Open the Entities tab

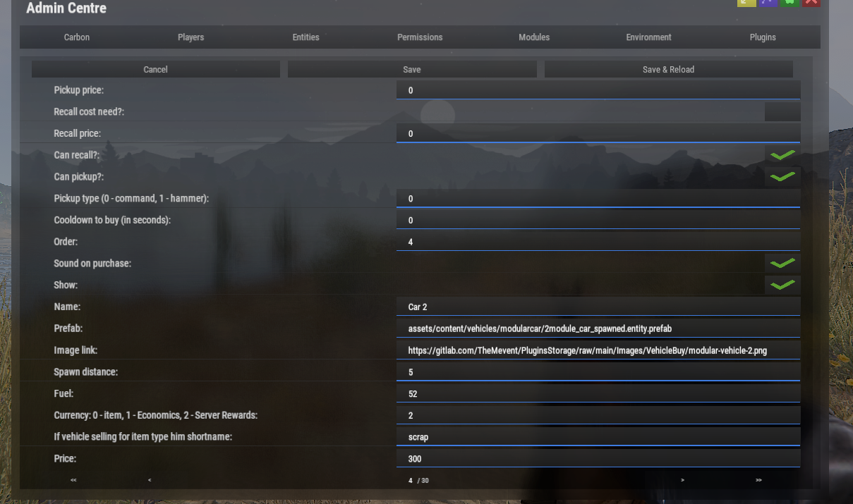tap(305, 37)
